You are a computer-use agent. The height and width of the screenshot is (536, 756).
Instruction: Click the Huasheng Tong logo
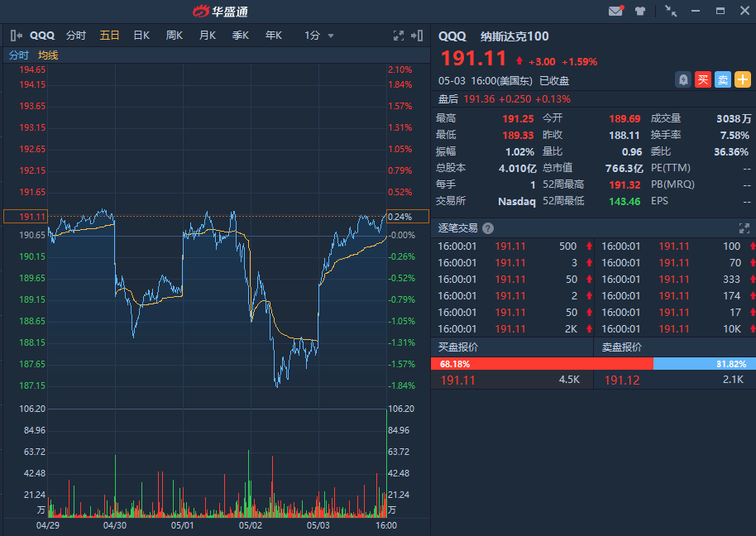coord(220,11)
